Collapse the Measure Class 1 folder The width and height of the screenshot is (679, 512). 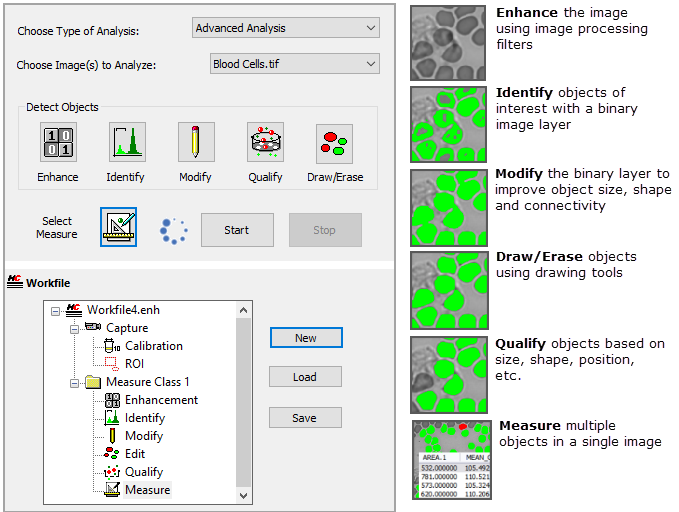[x=73, y=382]
